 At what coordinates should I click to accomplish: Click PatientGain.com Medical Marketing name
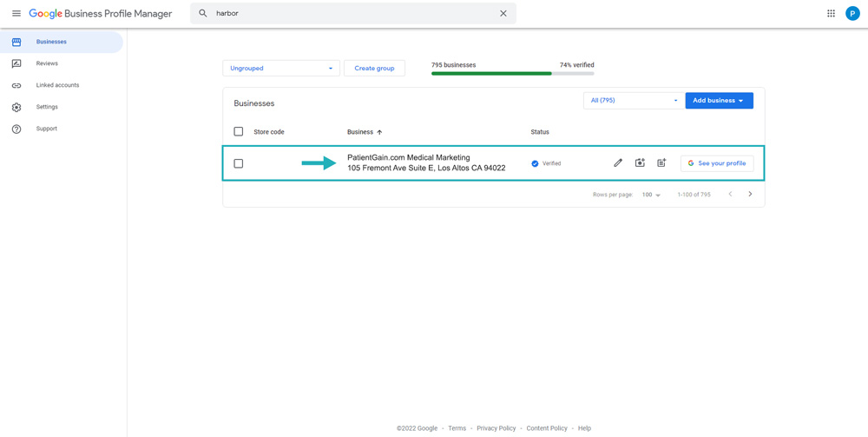(409, 158)
